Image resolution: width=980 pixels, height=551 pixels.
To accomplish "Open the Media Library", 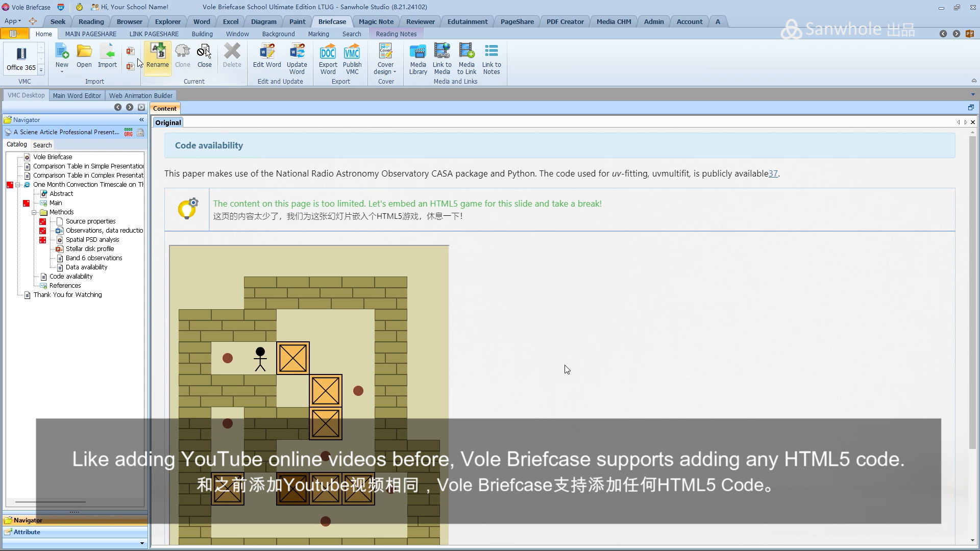I will pos(418,56).
